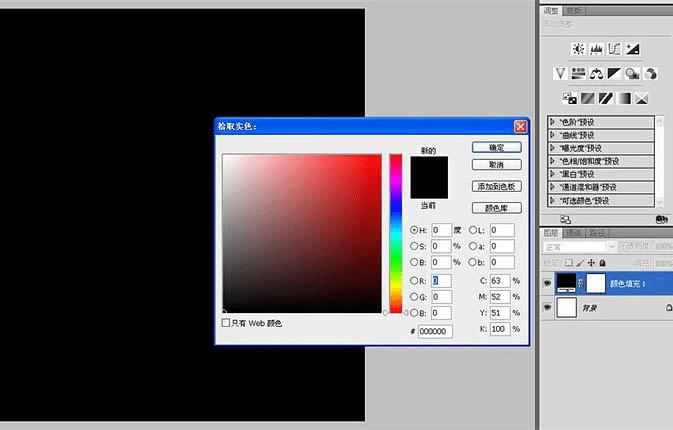The height and width of the screenshot is (430, 673).
Task: Pick a color in the red saturation field
Action: coord(302,233)
